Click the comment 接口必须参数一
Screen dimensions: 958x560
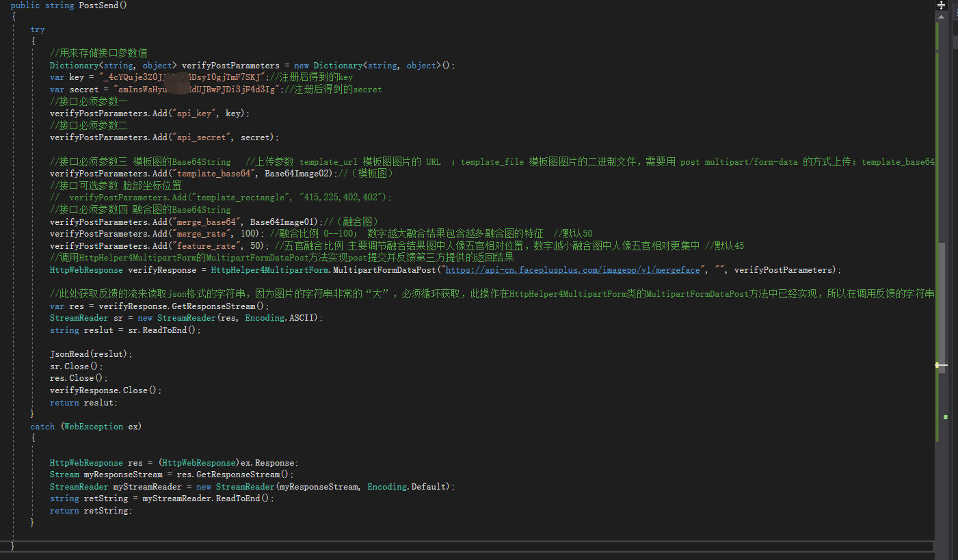(x=89, y=101)
